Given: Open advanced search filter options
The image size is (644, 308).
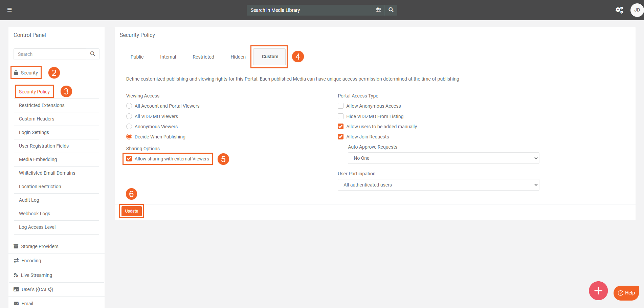Looking at the screenshot, I should [378, 10].
